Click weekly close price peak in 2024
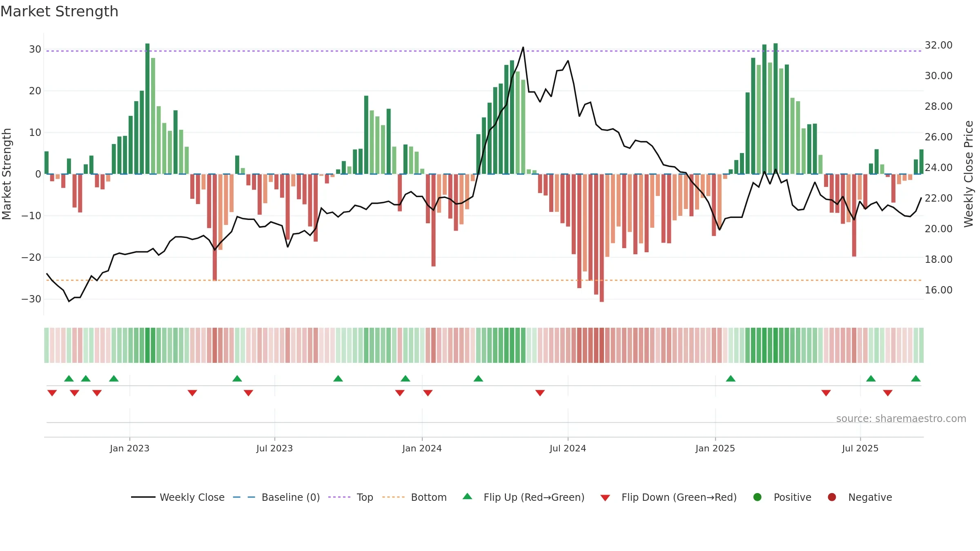The width and height of the screenshot is (980, 551). click(x=523, y=47)
